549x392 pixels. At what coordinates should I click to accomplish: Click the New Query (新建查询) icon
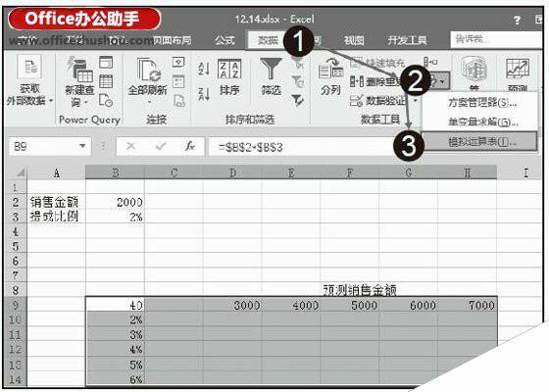click(80, 70)
